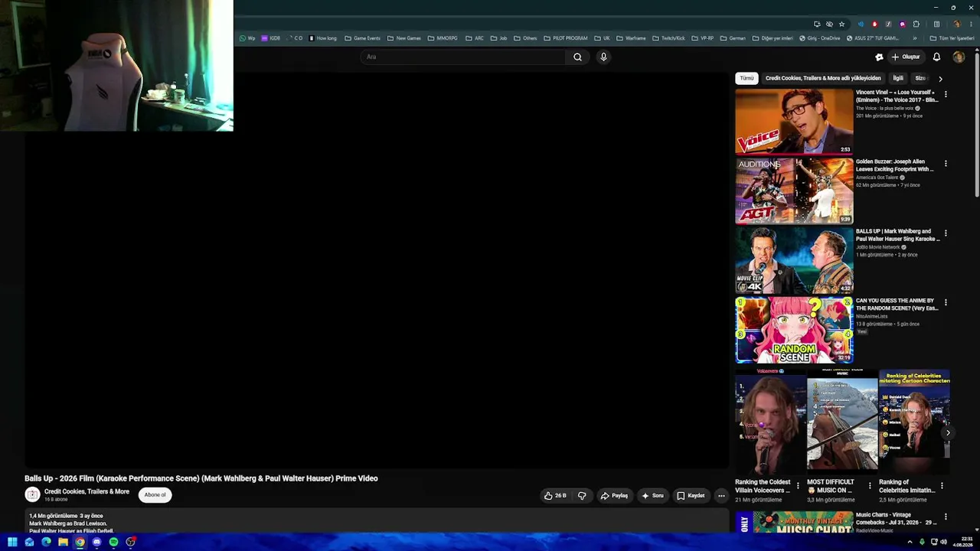980x551 pixels.
Task: Select the Credit Cookies uploader filter chip
Action: (823, 78)
